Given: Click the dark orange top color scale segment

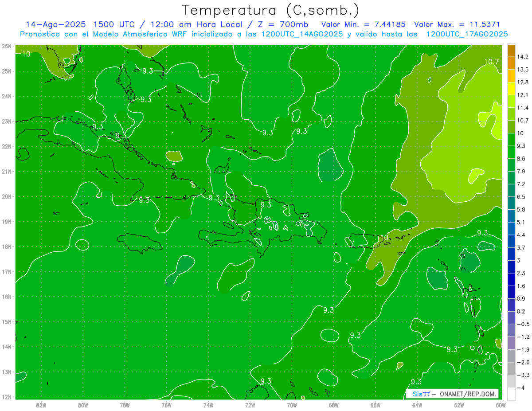Looking at the screenshot, I should tap(511, 51).
